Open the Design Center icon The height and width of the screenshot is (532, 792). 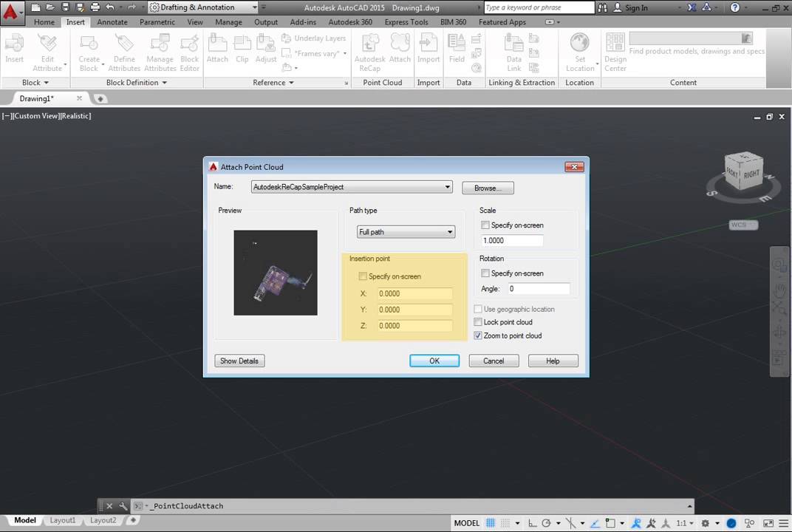click(615, 42)
